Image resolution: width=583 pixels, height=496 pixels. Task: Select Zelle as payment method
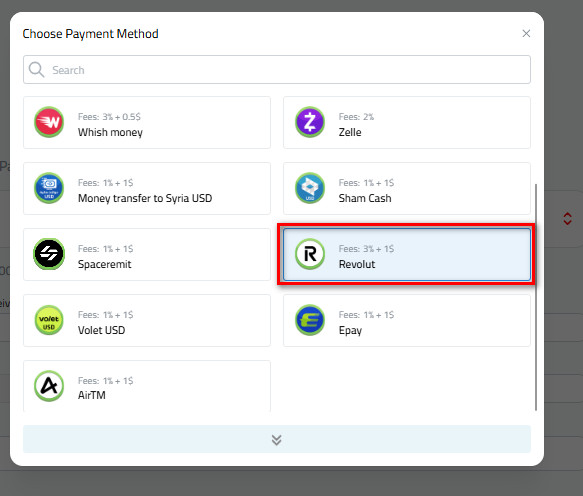[407, 122]
